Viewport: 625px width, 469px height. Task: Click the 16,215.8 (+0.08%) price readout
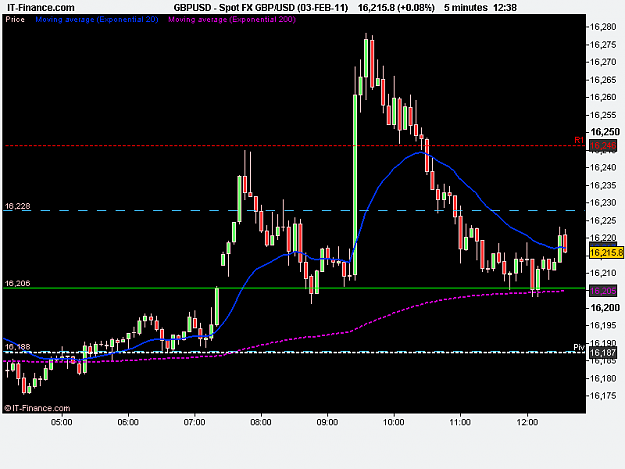click(396, 8)
